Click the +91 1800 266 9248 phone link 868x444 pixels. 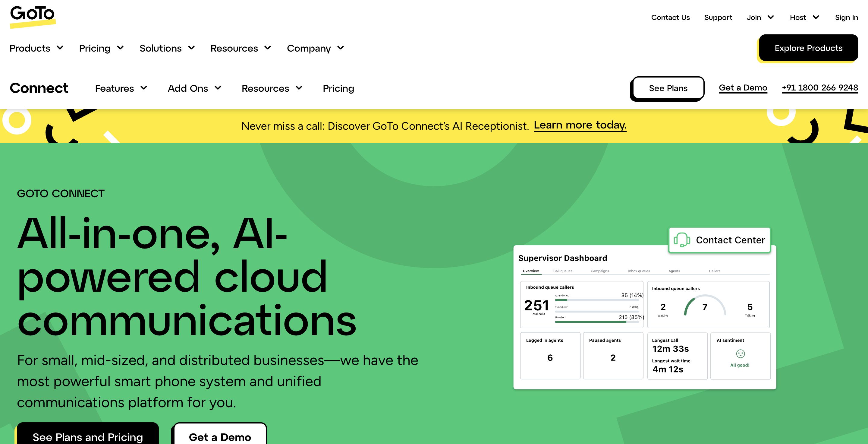click(x=820, y=88)
